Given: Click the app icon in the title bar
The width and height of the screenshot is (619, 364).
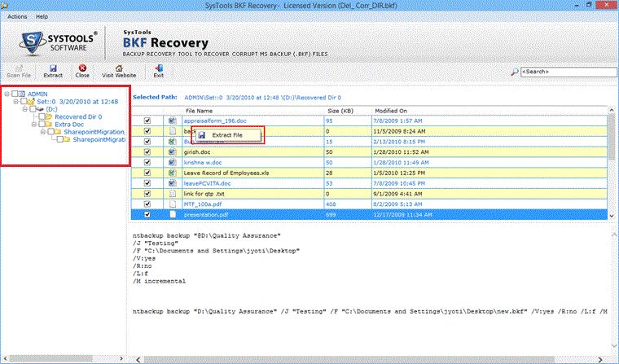Looking at the screenshot, I should click(5, 5).
